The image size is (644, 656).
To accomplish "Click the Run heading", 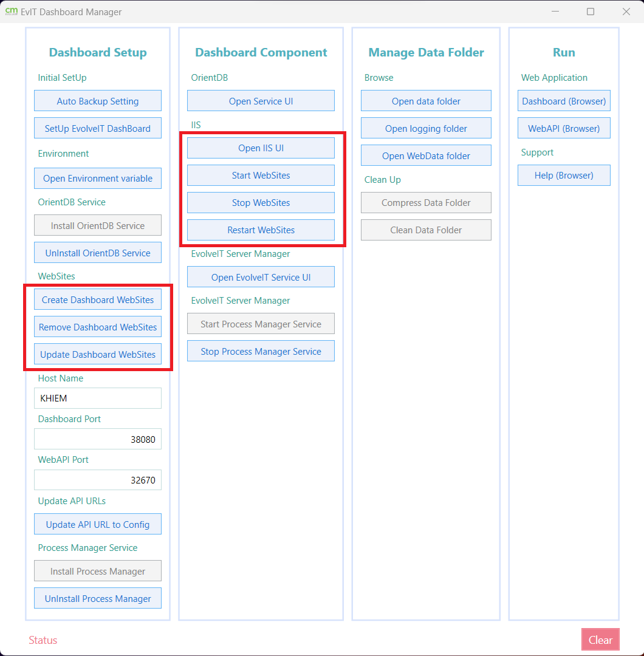I will (x=564, y=52).
